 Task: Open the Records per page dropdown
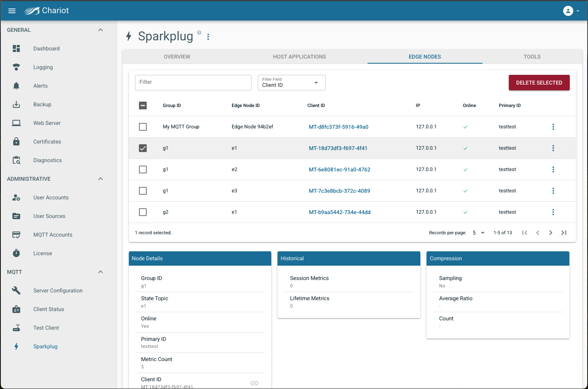(x=479, y=233)
